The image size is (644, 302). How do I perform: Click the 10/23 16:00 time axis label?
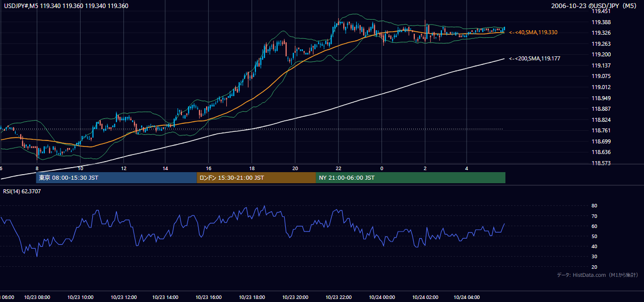click(210, 297)
